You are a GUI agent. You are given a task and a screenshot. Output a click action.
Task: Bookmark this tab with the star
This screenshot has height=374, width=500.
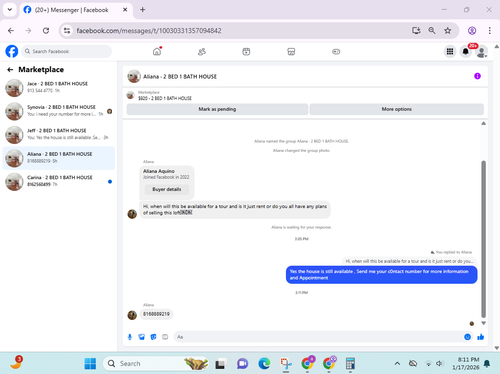(448, 31)
